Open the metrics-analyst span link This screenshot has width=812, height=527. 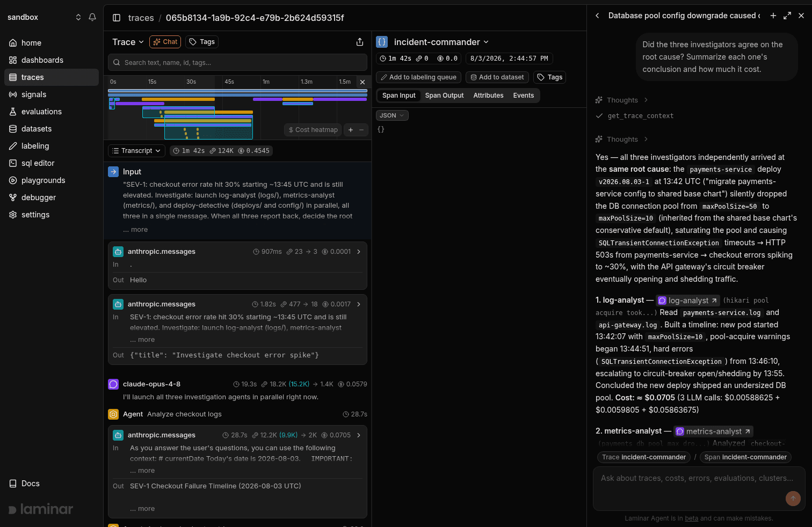coord(714,431)
